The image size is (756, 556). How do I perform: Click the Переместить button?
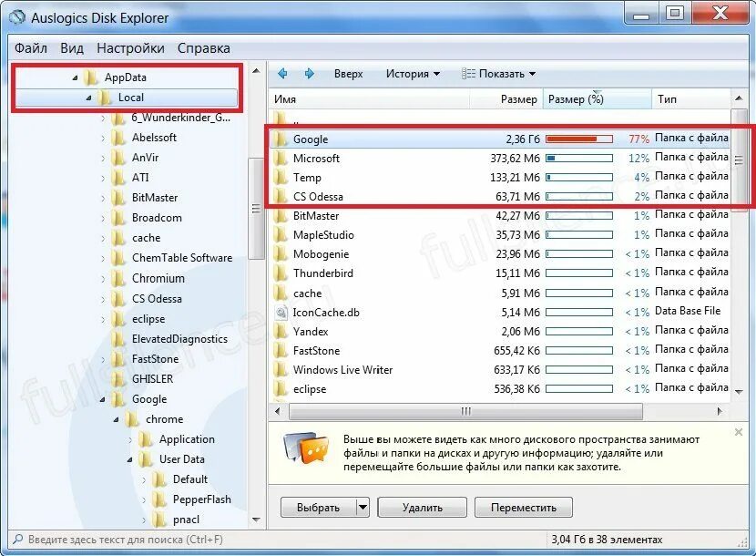[524, 508]
